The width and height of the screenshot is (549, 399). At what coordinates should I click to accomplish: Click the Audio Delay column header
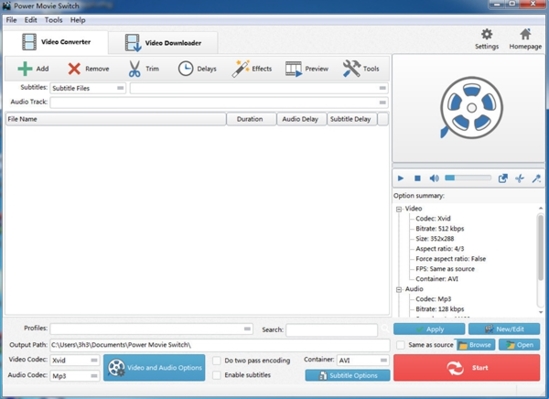301,119
